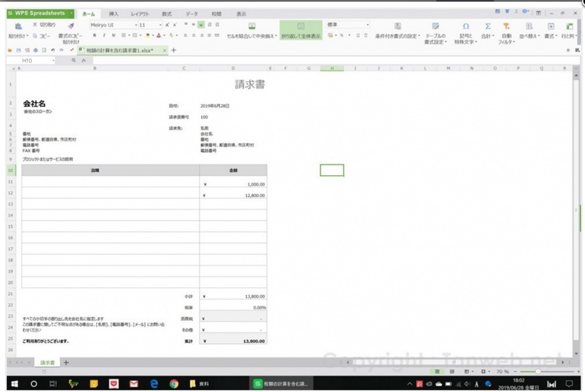
Task: Expand the Merge and Center dropdown arrow
Action: [x=276, y=36]
